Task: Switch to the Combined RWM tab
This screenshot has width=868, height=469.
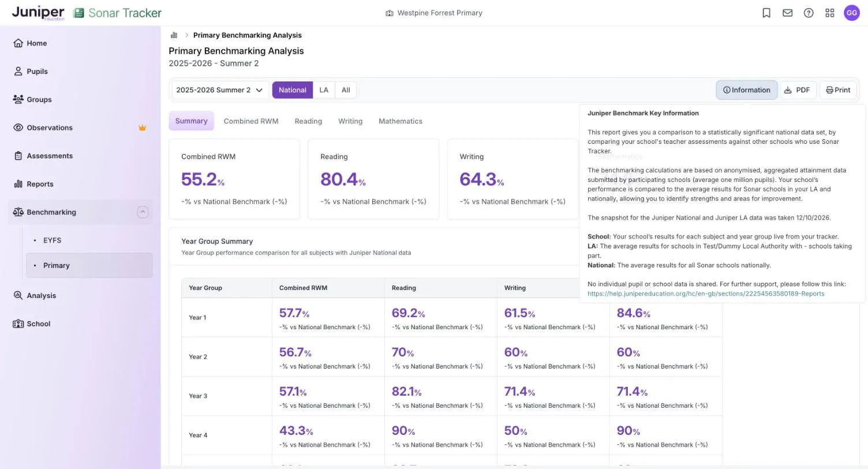Action: point(251,121)
